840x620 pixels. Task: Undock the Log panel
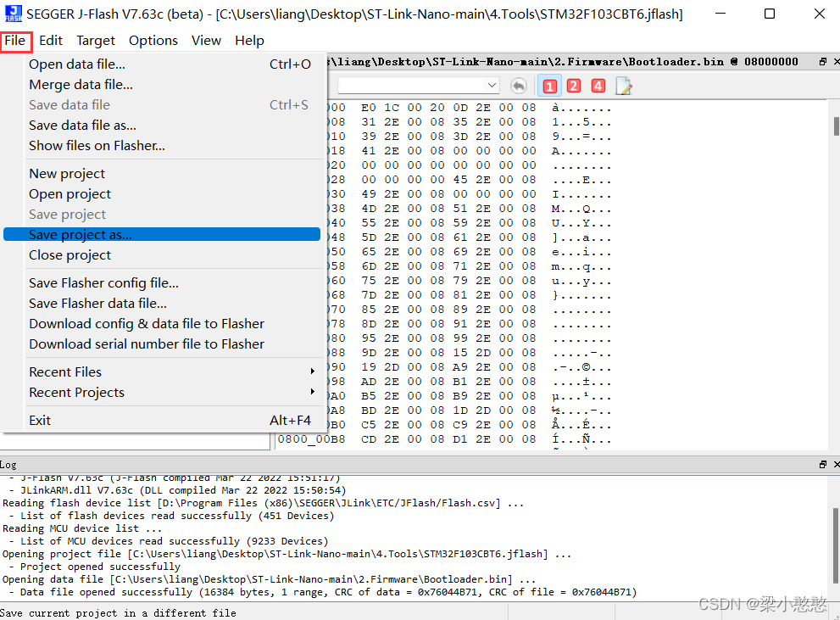click(823, 465)
